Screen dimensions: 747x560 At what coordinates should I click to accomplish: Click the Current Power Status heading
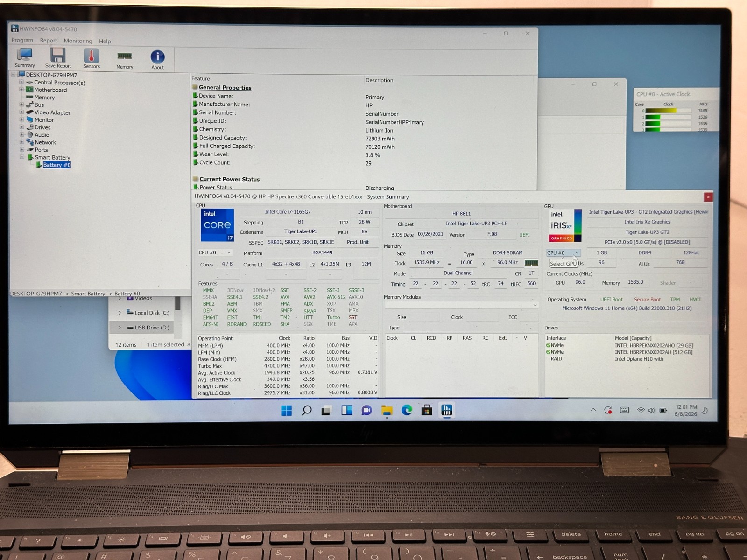[229, 179]
